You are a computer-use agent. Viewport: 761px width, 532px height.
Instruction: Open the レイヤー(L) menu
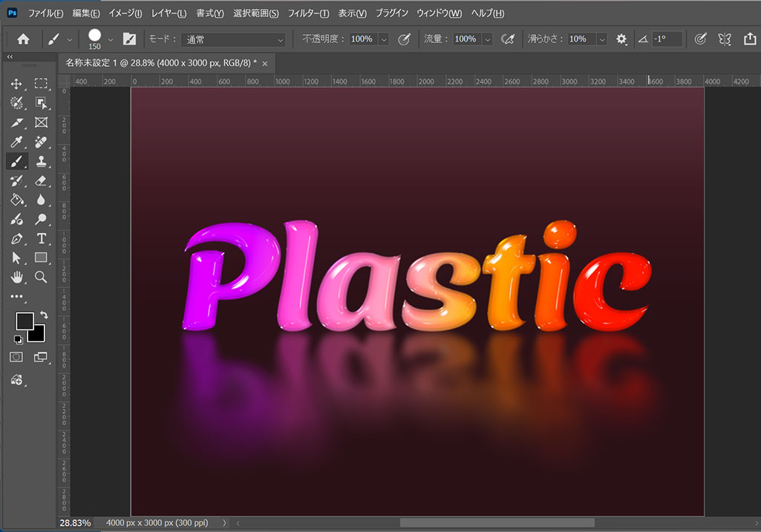(x=169, y=13)
